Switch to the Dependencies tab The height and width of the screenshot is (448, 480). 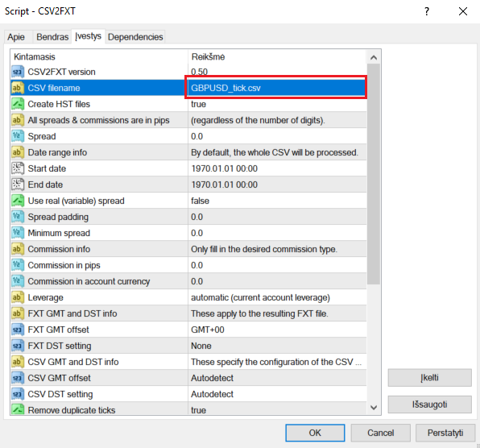(x=135, y=37)
